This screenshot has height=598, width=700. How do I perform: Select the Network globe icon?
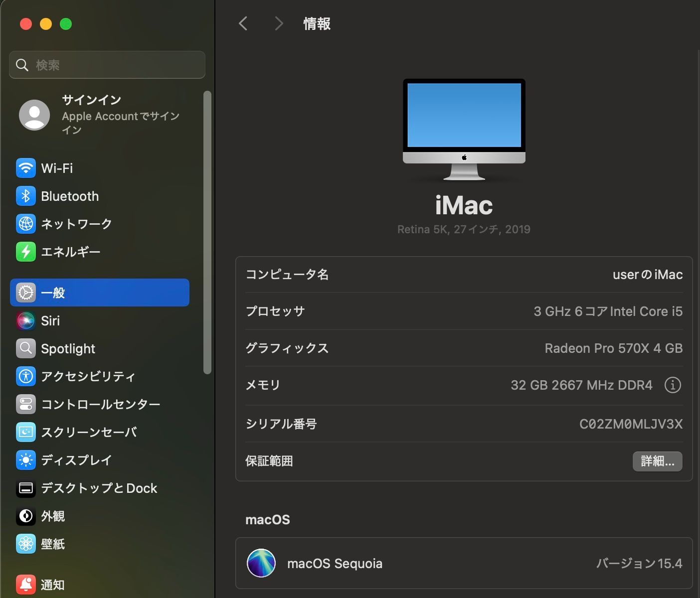[x=26, y=224]
